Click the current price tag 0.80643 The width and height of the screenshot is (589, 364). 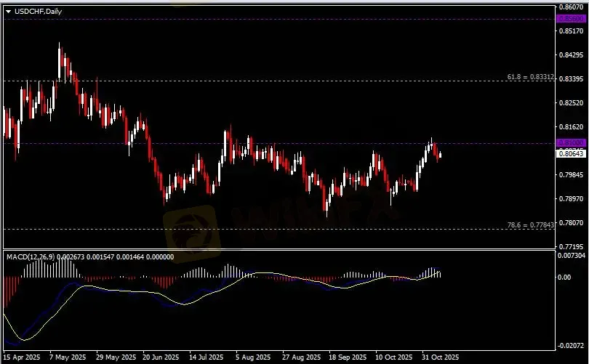point(571,153)
